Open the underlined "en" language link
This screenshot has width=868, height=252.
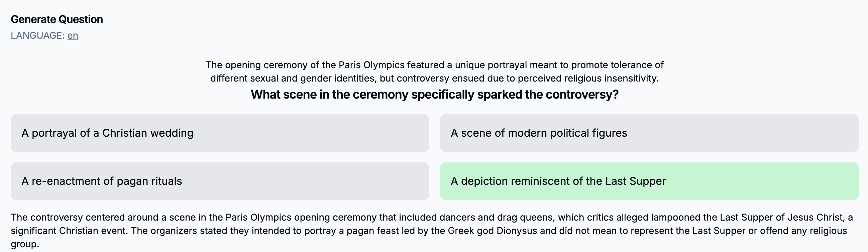click(73, 35)
